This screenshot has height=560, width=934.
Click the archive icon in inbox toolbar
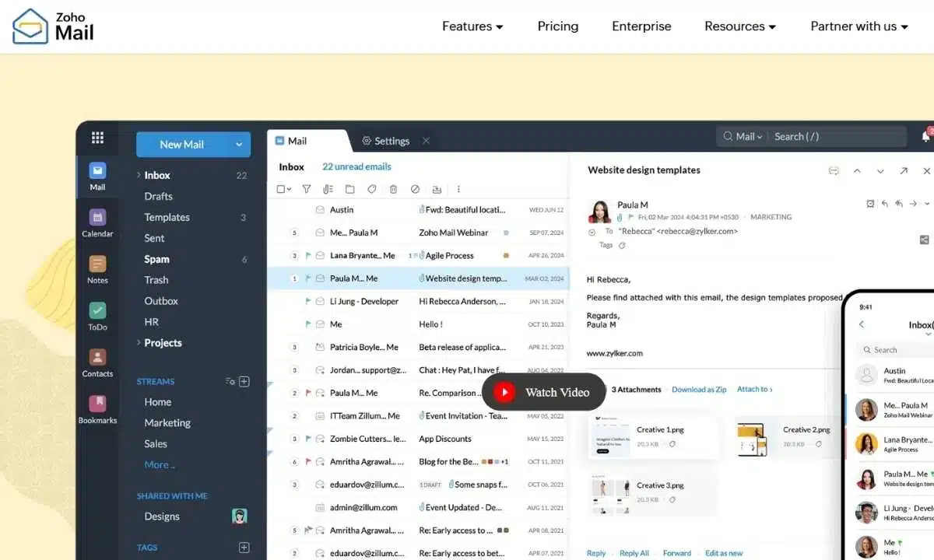coord(437,189)
